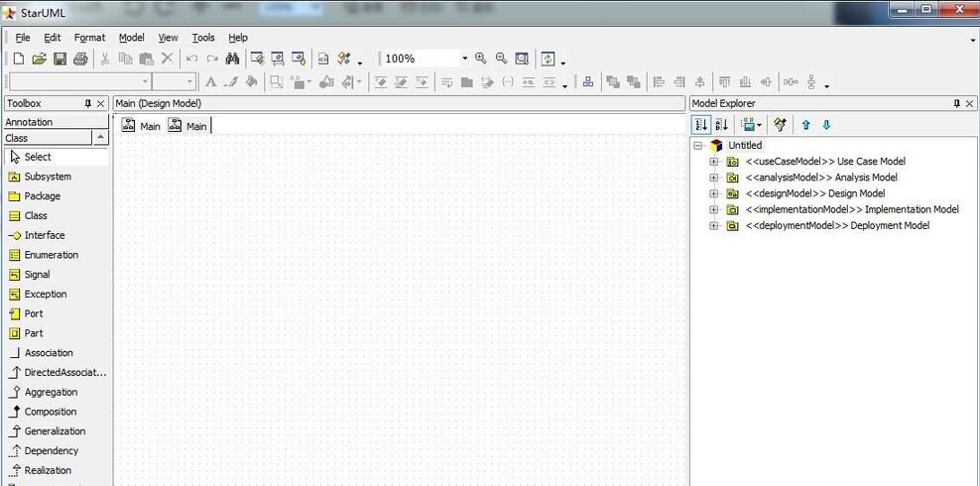The width and height of the screenshot is (980, 486).
Task: Open the File menu
Action: tap(23, 38)
